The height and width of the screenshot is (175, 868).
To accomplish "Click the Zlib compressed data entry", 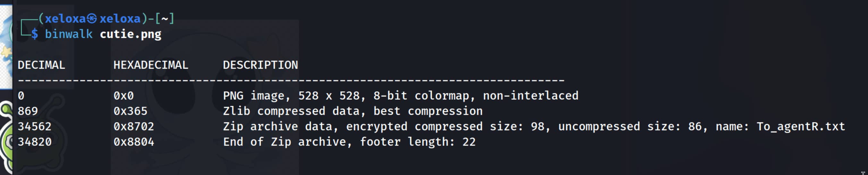I will [353, 111].
